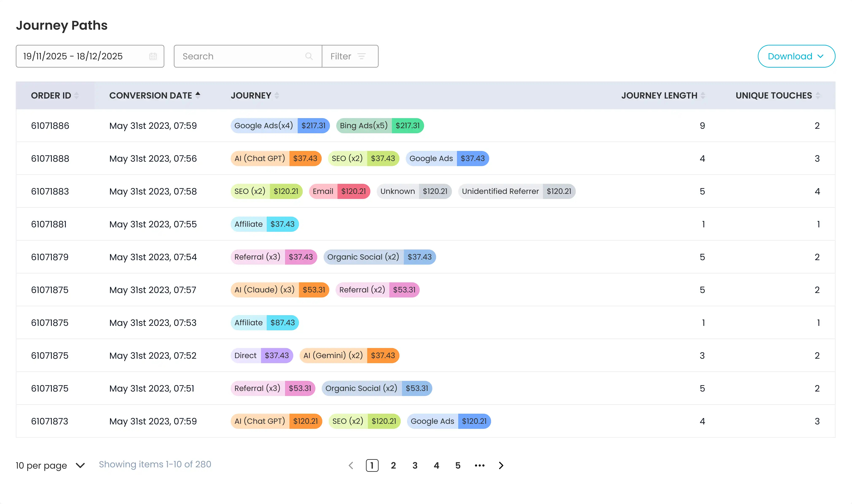The height and width of the screenshot is (504, 852).
Task: Click order ID 61071883
Action: pyautogui.click(x=50, y=192)
